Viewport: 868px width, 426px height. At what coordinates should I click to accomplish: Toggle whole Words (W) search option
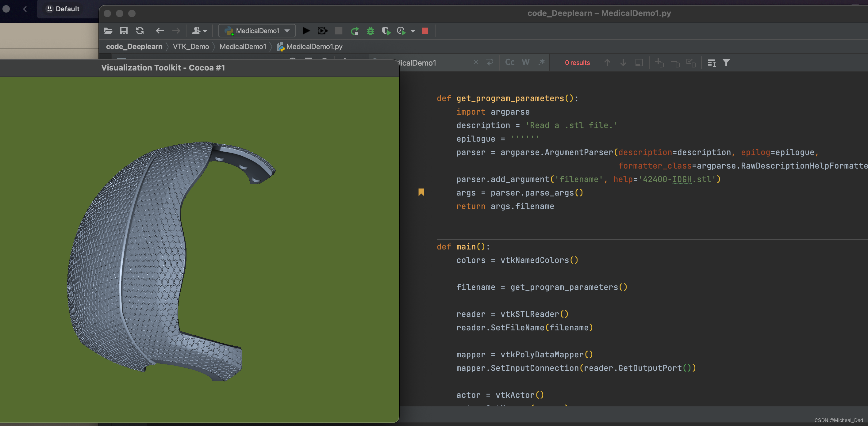pyautogui.click(x=525, y=62)
